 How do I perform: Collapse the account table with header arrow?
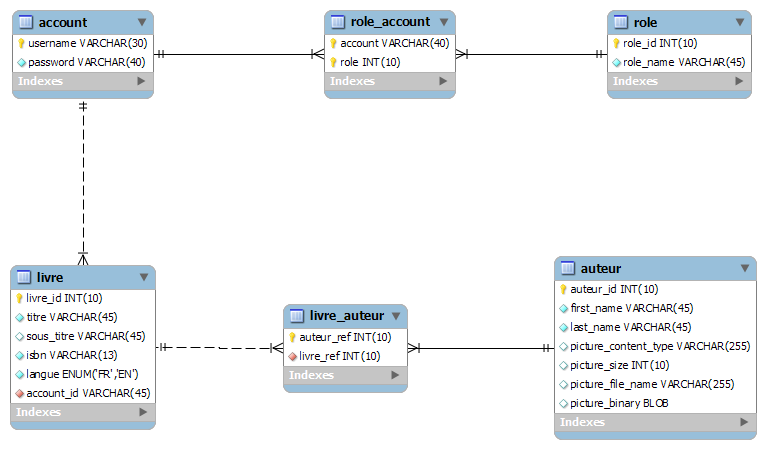coord(141,22)
